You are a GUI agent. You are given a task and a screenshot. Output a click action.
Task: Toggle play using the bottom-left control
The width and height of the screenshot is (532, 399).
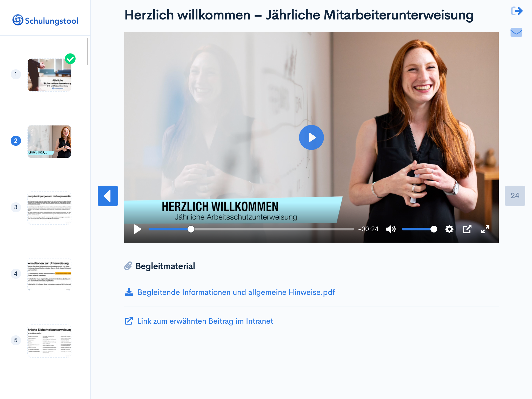(137, 229)
